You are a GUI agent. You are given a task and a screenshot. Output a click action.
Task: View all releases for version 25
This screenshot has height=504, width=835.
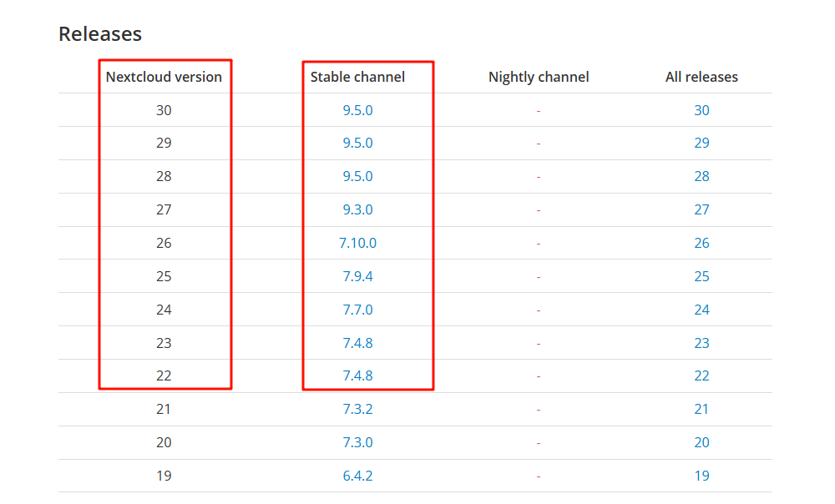click(701, 276)
